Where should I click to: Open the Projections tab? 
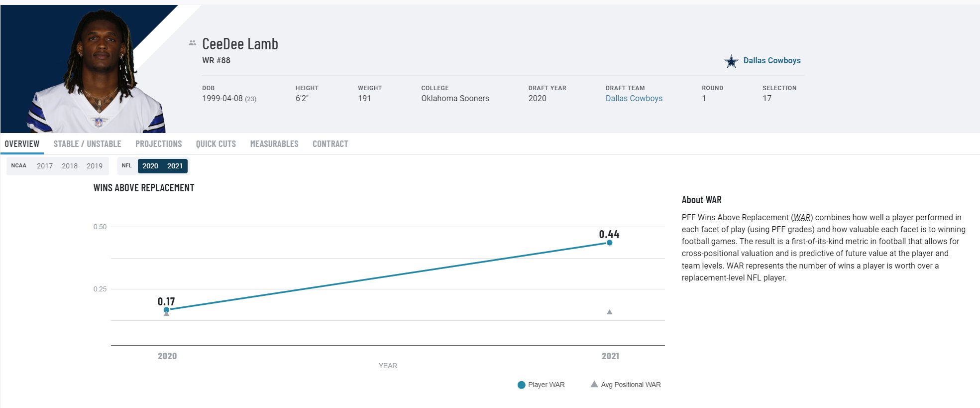point(158,144)
